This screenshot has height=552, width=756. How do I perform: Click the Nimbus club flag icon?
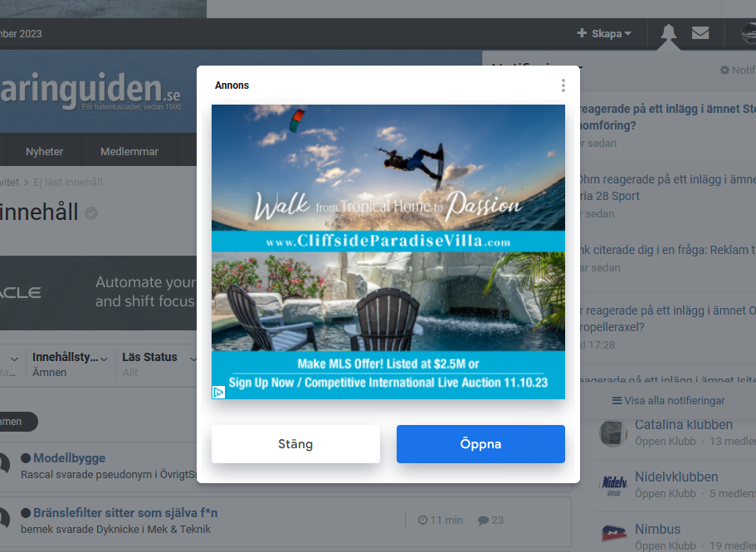point(614,534)
